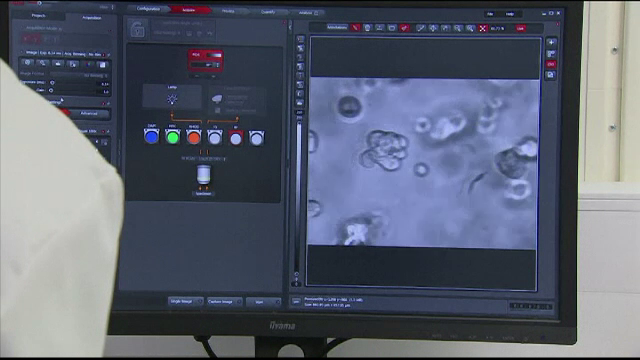
Task: Click the Start button
Action: pos(263,302)
